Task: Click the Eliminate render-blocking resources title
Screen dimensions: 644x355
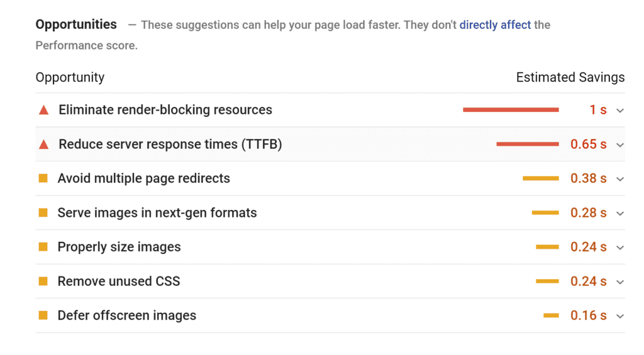Action: point(165,110)
